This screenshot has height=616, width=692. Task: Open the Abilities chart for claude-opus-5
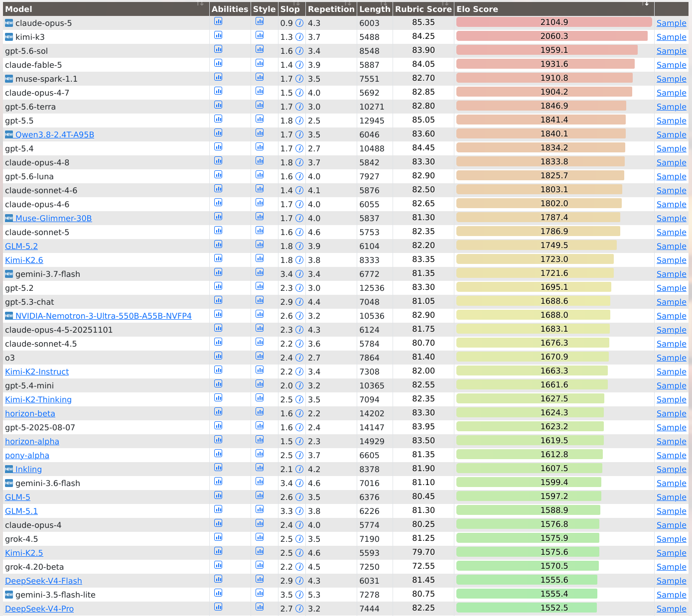coord(218,21)
